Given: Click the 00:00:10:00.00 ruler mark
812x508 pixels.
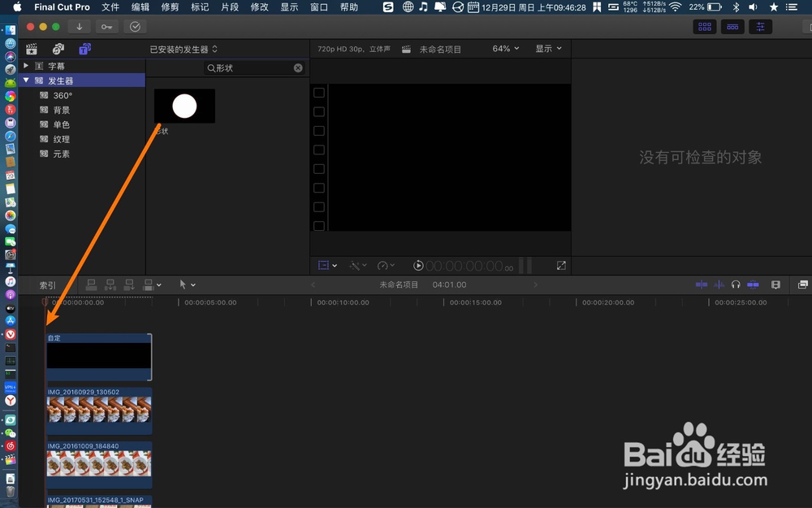Looking at the screenshot, I should point(343,302).
